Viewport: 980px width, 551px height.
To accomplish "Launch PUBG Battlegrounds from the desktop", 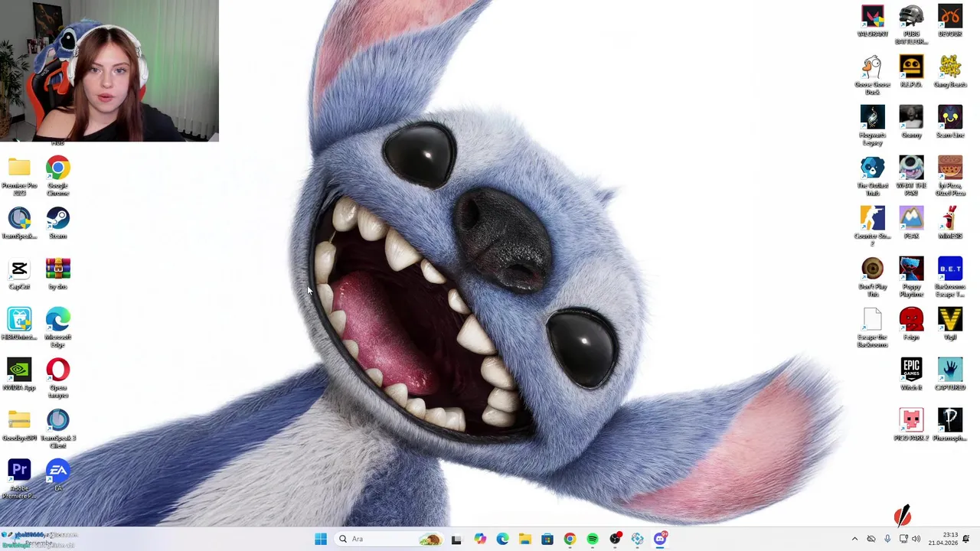I will click(x=911, y=24).
